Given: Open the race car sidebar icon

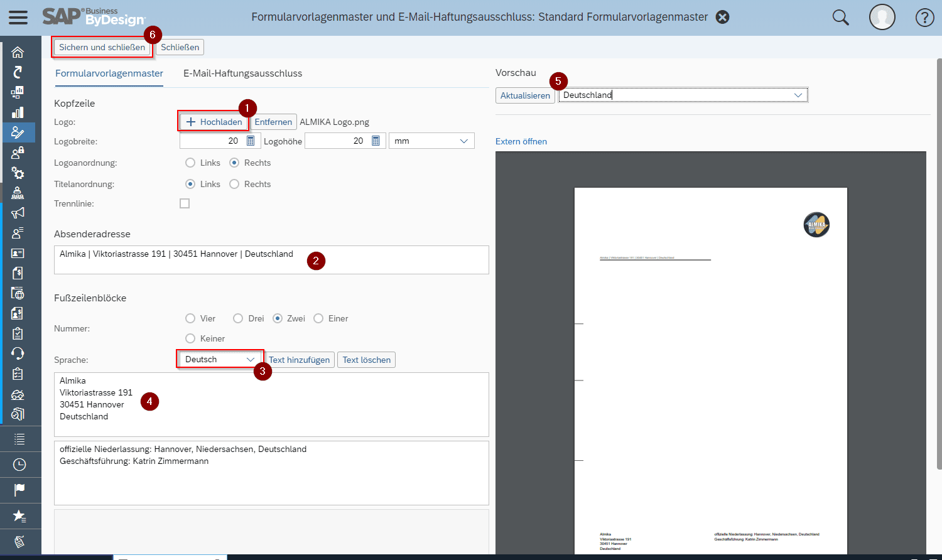Looking at the screenshot, I should point(18,394).
